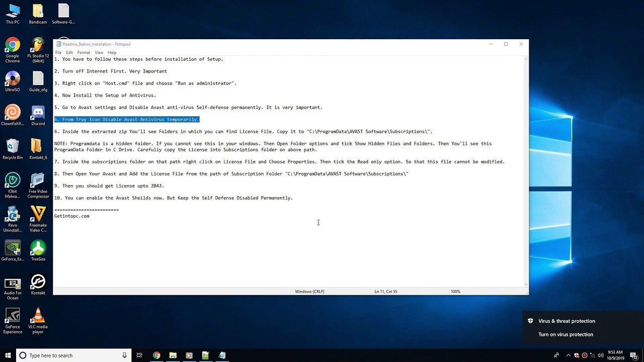This screenshot has height=362, width=644.
Task: Maximize the Notepad window
Action: tap(506, 44)
